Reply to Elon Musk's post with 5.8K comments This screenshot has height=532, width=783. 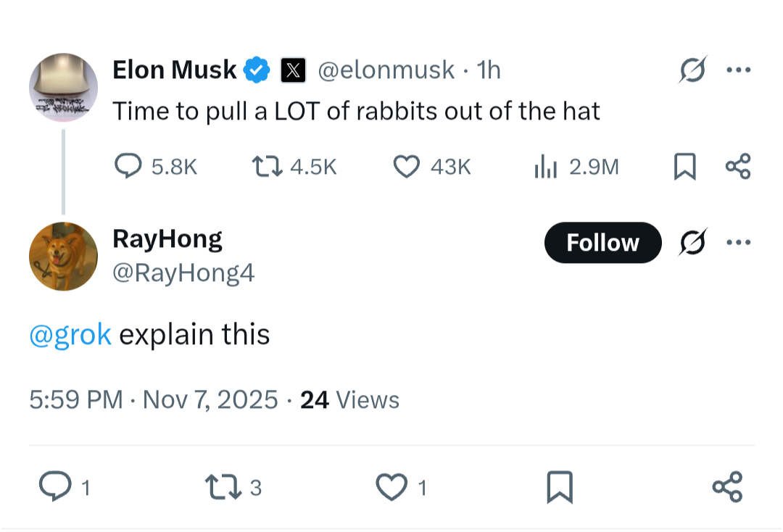point(155,166)
